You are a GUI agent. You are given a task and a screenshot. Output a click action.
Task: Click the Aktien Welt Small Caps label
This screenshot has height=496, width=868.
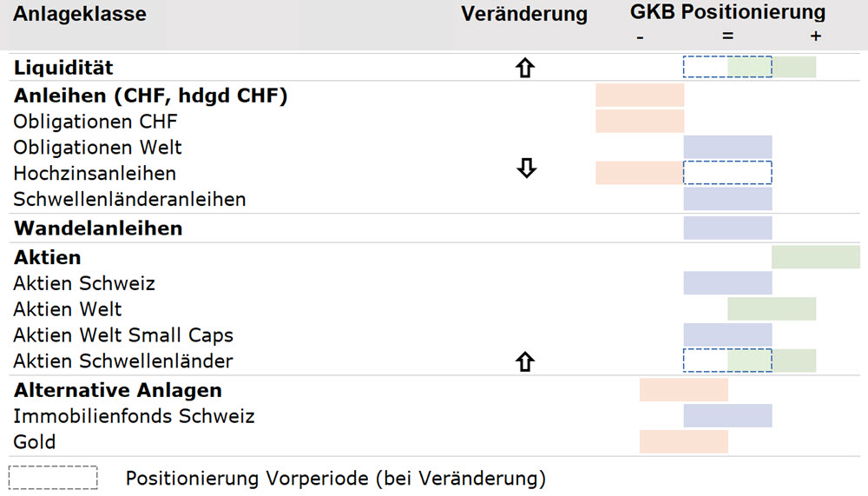[x=123, y=335]
